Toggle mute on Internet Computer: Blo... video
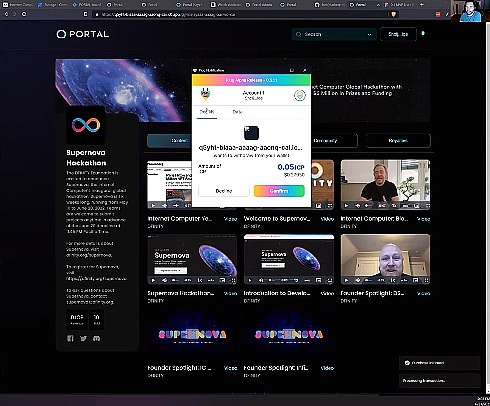The image size is (490, 406). click(357, 206)
